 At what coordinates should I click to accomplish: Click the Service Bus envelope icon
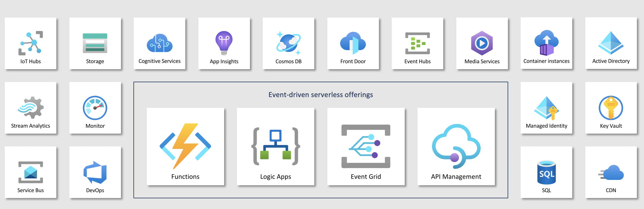click(31, 172)
